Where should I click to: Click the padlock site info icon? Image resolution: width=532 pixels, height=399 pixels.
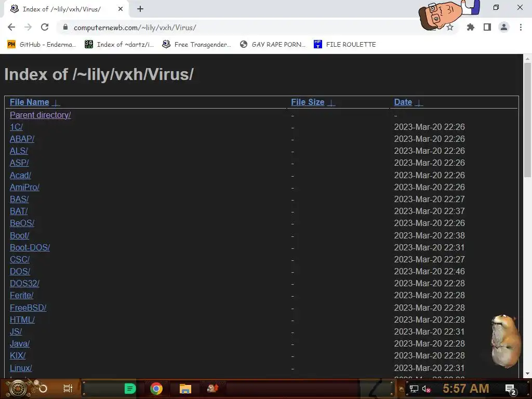65,28
